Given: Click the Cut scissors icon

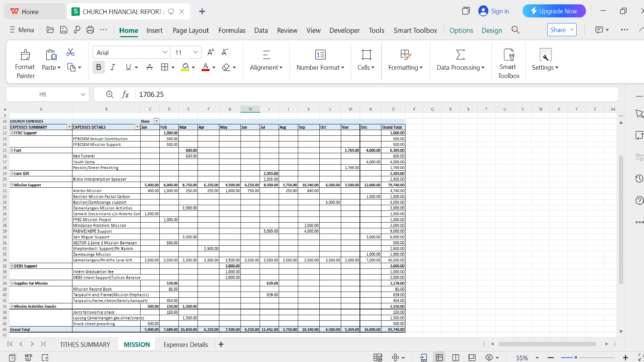Looking at the screenshot, I should point(70,52).
